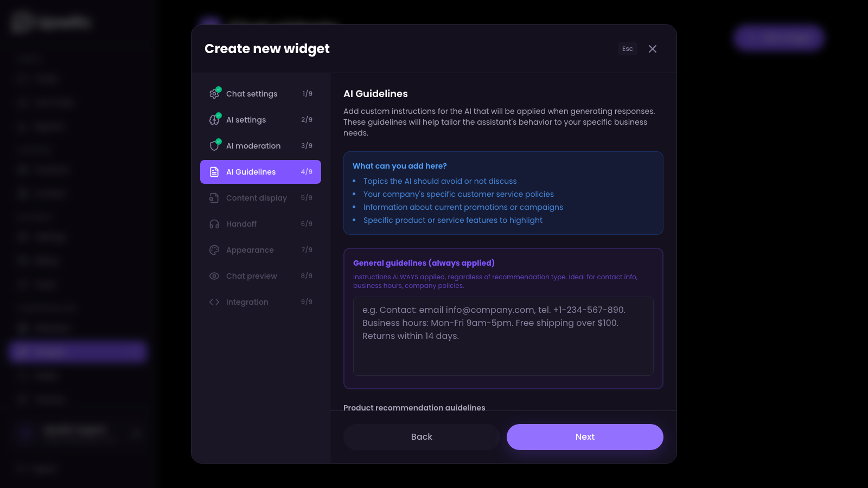The image size is (868, 488).
Task: Click the Appearance palette icon
Action: click(215, 249)
